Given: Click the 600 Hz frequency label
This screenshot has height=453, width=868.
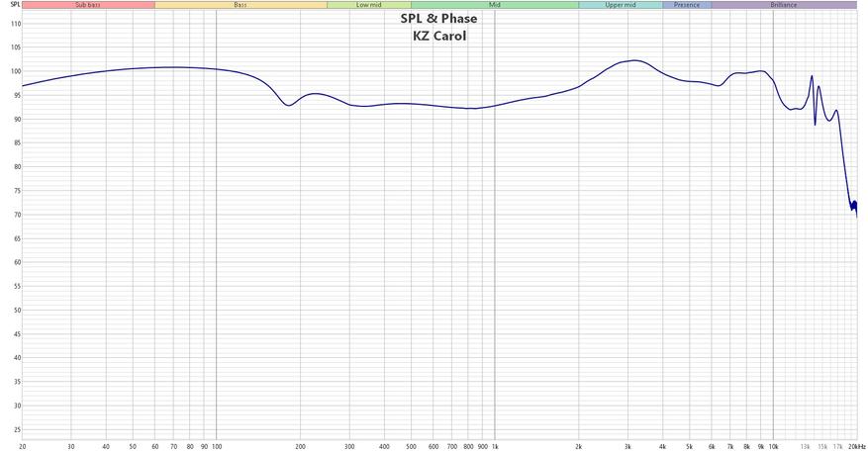Looking at the screenshot, I should coord(434,446).
